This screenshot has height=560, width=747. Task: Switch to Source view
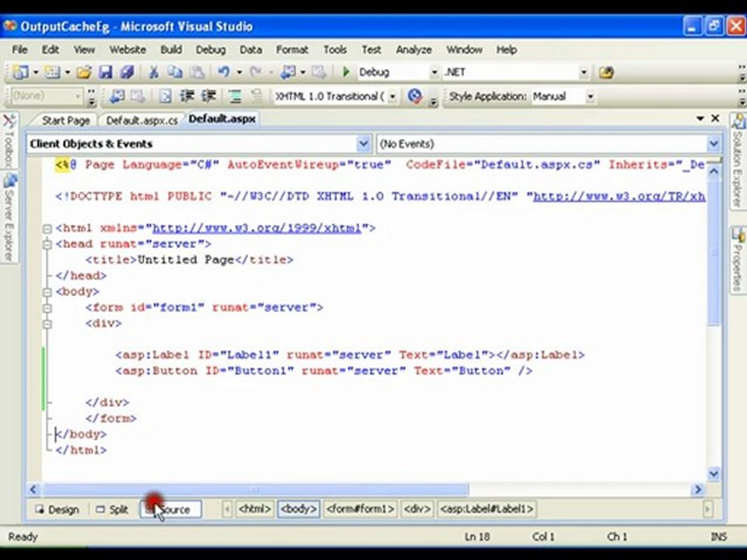coord(170,509)
